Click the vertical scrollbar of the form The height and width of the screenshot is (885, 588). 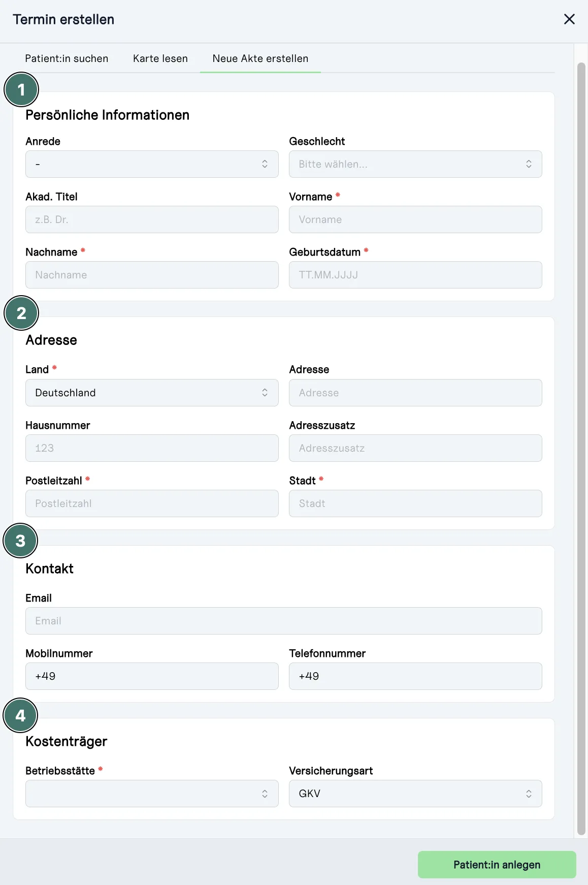581,449
